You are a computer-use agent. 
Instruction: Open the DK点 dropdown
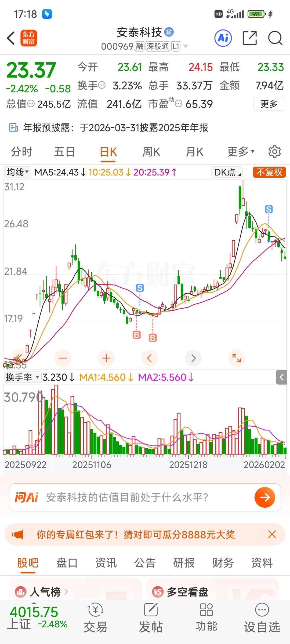(227, 172)
